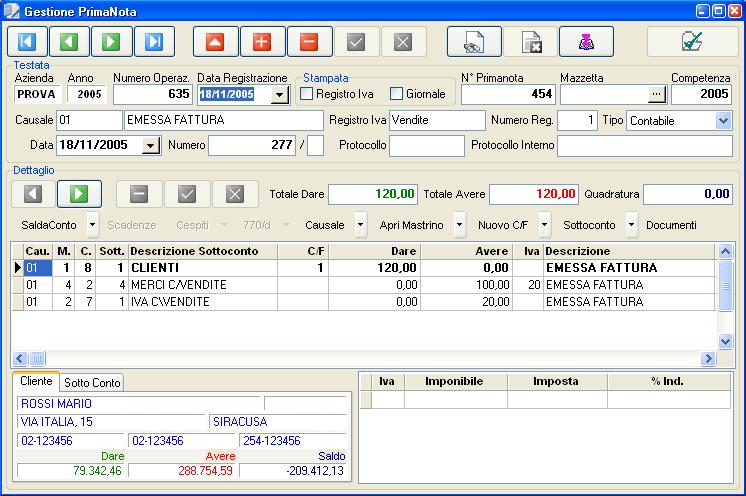Viewport: 746px width, 496px height.
Task: Select the IVA C\VENDITE row
Action: pos(364,302)
